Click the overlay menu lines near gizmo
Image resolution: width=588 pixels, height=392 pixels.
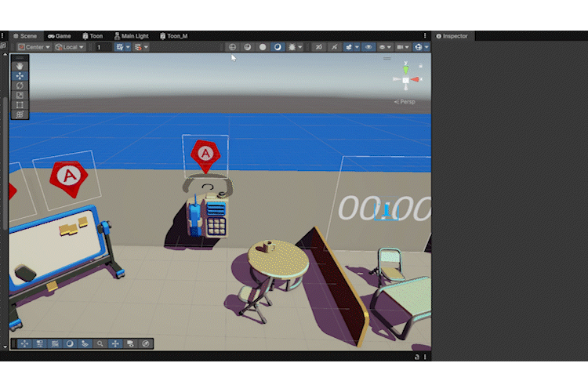387,59
